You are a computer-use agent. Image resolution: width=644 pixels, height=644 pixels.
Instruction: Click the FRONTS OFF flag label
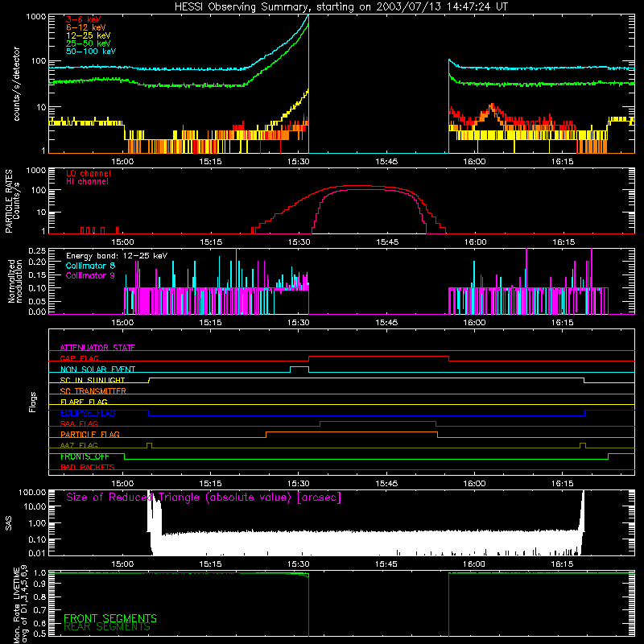click(x=85, y=456)
